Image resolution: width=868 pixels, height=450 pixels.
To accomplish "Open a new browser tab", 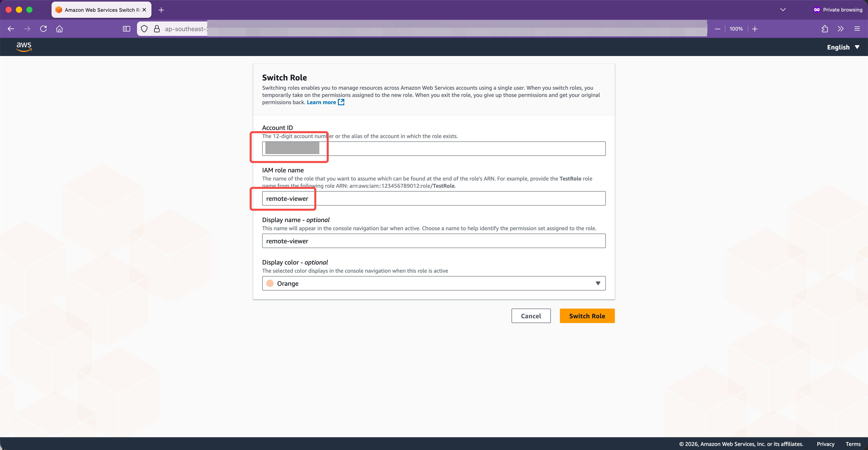I will click(161, 10).
